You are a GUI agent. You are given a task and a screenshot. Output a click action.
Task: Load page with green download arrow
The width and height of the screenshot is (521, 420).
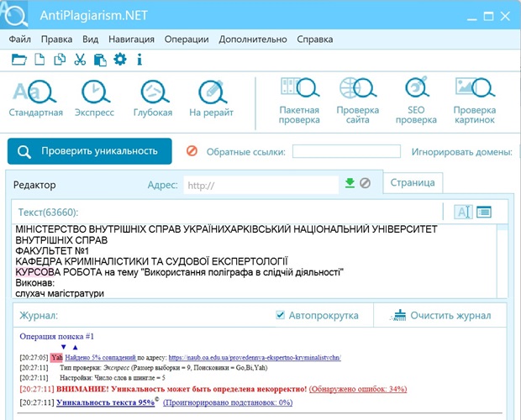[x=350, y=183]
